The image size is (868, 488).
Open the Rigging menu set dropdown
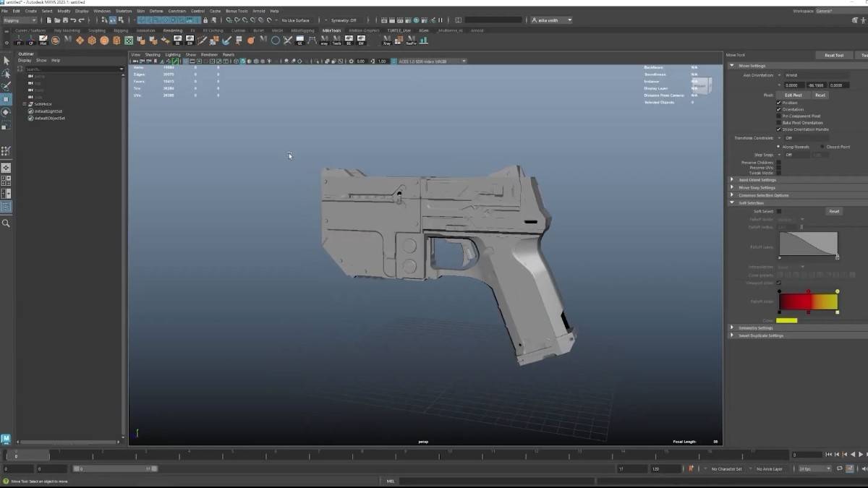pyautogui.click(x=20, y=20)
